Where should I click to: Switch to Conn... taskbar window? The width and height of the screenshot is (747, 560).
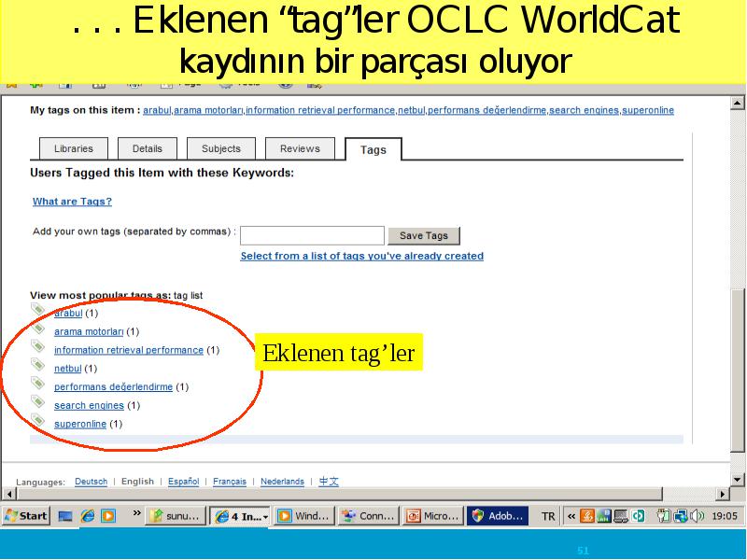[x=368, y=516]
